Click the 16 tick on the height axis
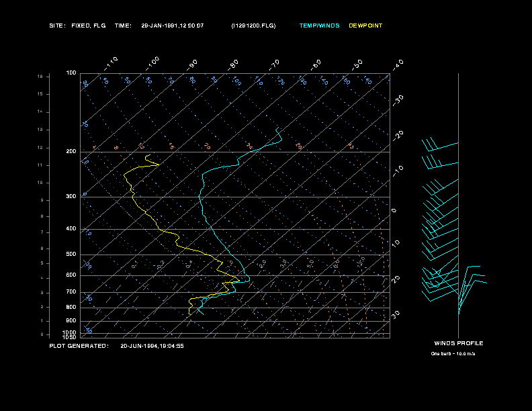 tap(40, 77)
